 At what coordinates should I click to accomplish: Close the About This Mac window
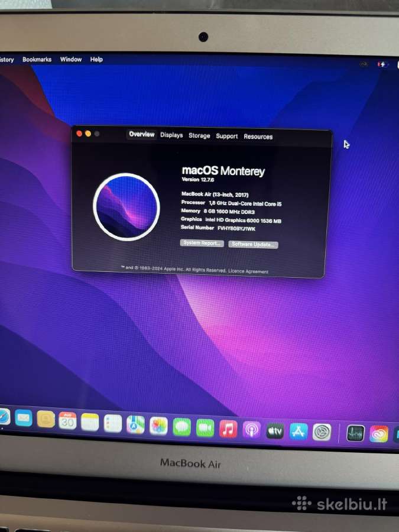point(79,134)
